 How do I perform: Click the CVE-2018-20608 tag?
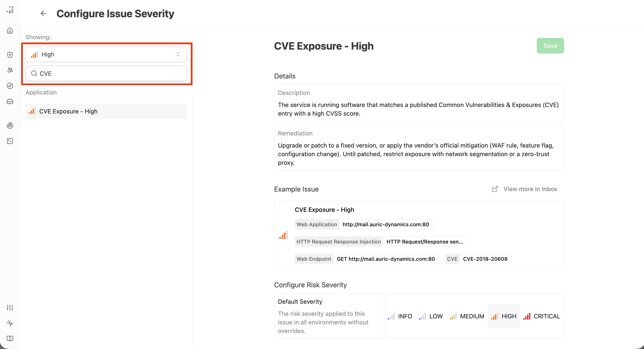[x=485, y=259]
